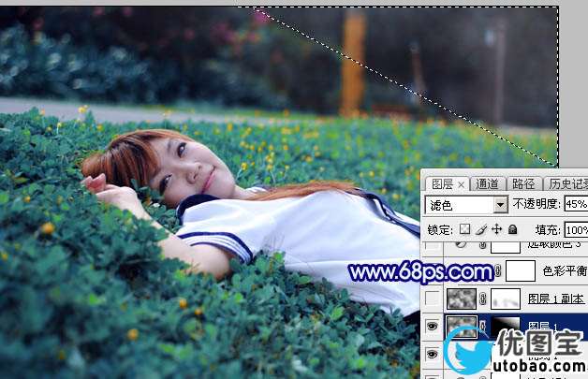Toggle lock all padlock icon
This screenshot has height=379, width=588.
512,229
